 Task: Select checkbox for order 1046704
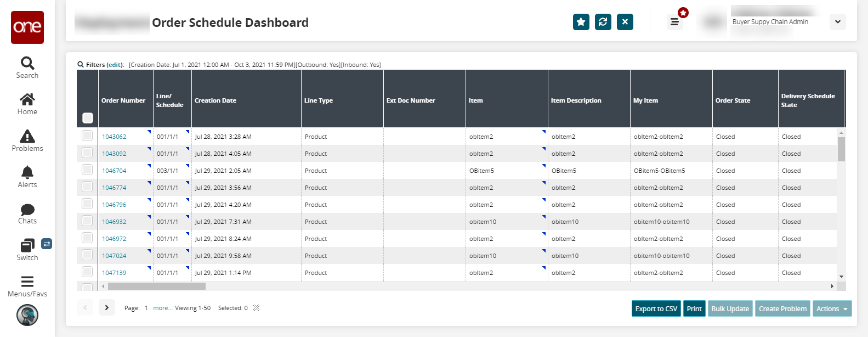tap(87, 170)
